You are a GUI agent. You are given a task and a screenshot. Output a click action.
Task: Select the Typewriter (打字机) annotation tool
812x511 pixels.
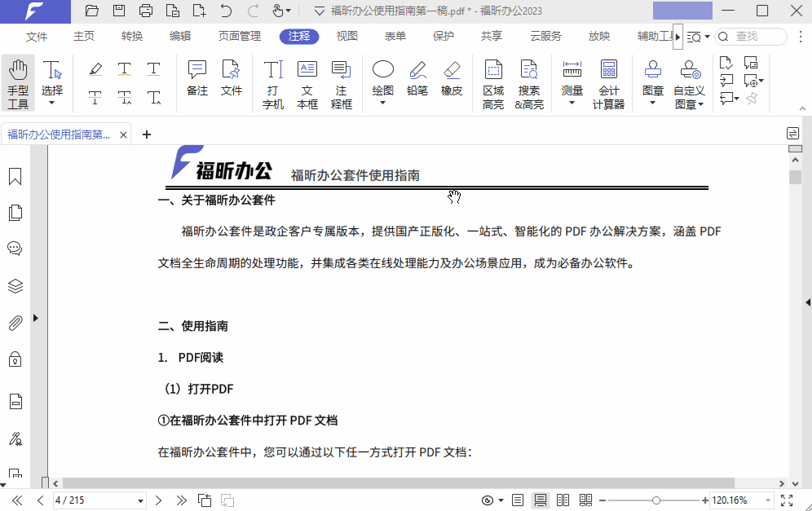(x=272, y=79)
